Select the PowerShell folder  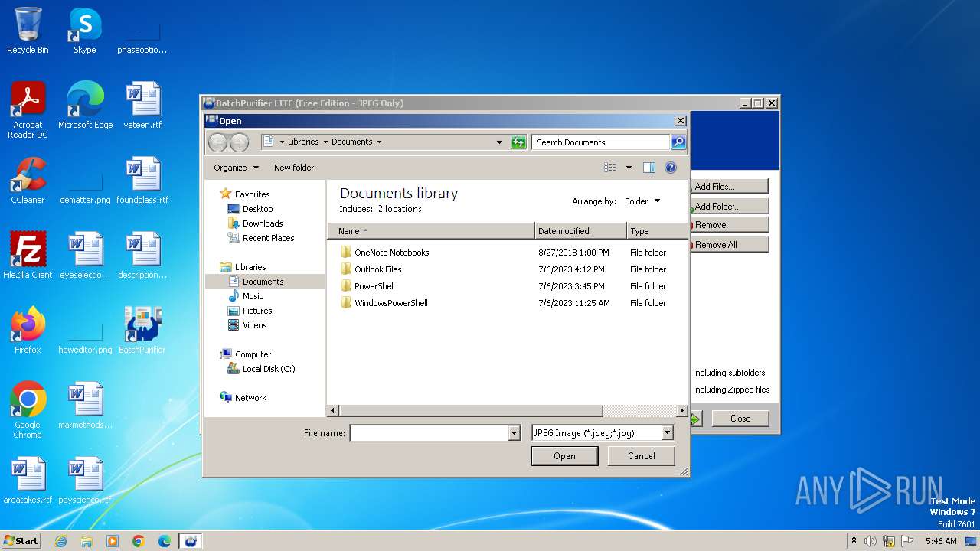click(374, 286)
